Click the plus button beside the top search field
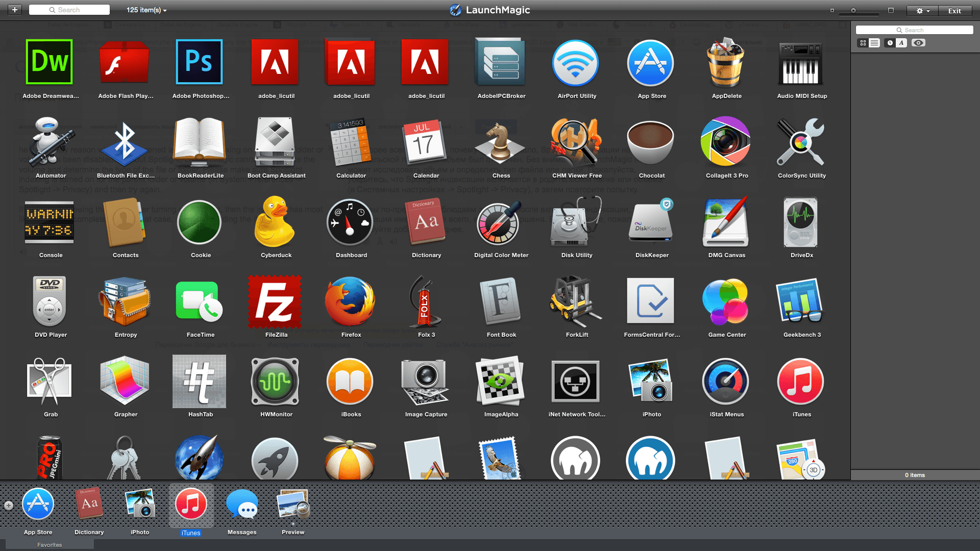Screen dimensions: 980x551 pyautogui.click(x=15, y=10)
